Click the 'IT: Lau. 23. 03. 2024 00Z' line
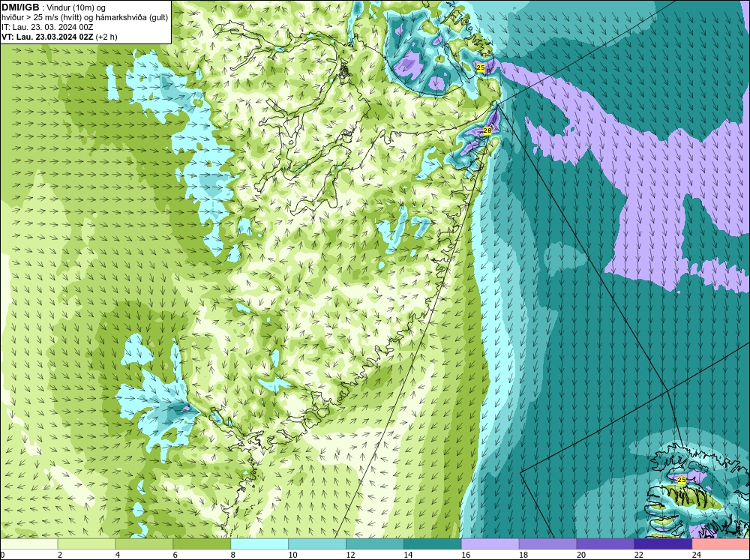750x560 pixels. click(x=47, y=27)
